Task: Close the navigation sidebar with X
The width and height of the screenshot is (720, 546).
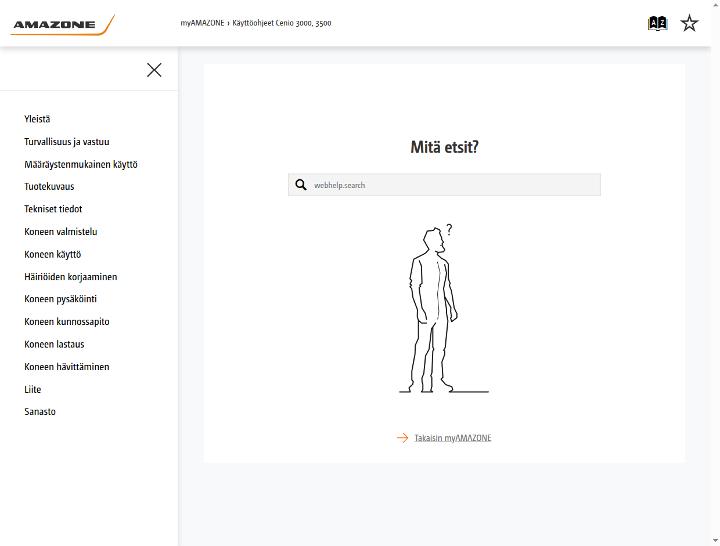Action: [x=154, y=70]
